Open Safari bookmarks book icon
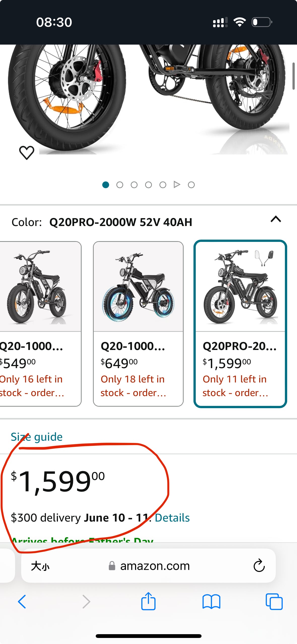This screenshot has height=644, width=297. click(211, 602)
